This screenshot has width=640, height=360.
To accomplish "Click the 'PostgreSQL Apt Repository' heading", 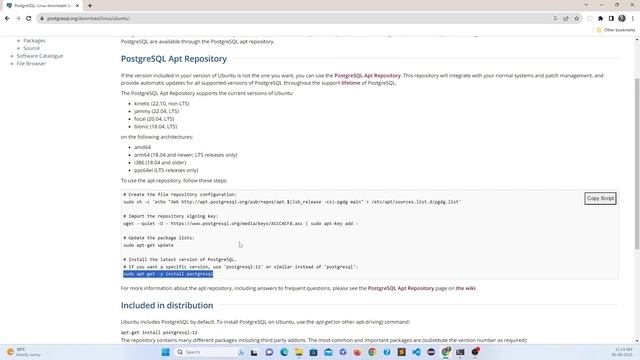I will tap(174, 59).
